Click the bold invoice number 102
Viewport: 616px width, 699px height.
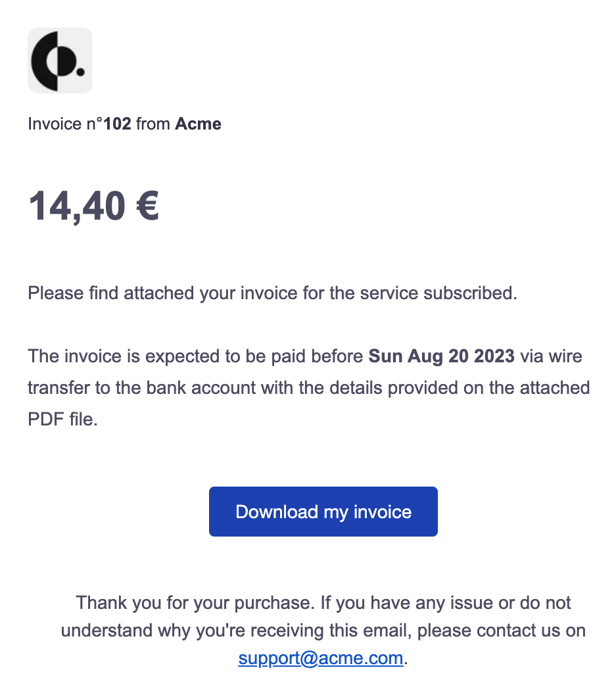pos(117,124)
